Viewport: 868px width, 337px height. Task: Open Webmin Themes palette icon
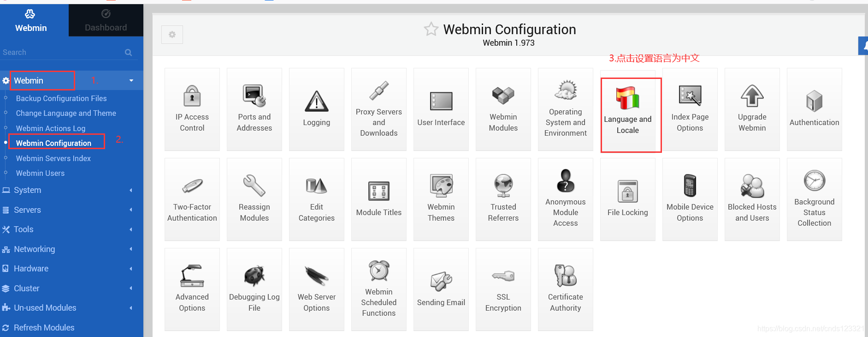point(441,199)
